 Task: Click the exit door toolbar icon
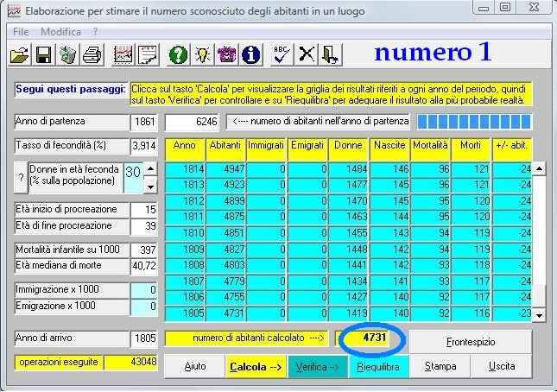click(x=331, y=55)
